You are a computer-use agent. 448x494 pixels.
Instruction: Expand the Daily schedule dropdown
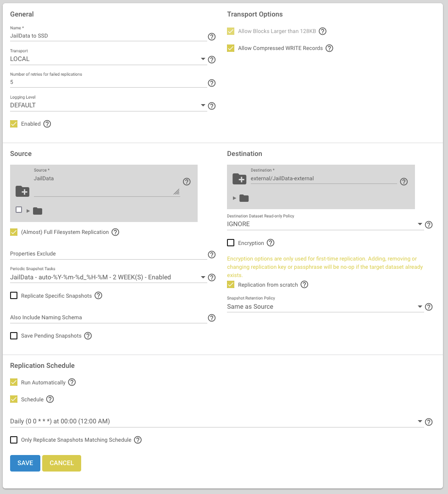tap(217, 421)
